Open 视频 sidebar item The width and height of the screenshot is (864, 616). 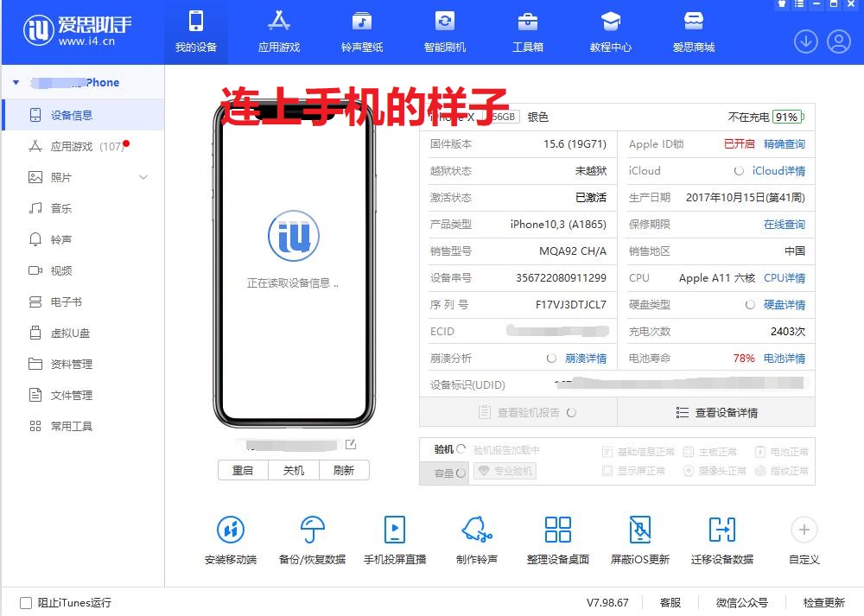coord(83,270)
